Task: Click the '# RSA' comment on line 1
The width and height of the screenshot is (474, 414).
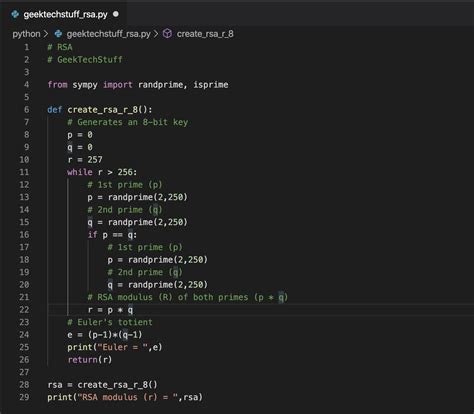Action: (60, 47)
